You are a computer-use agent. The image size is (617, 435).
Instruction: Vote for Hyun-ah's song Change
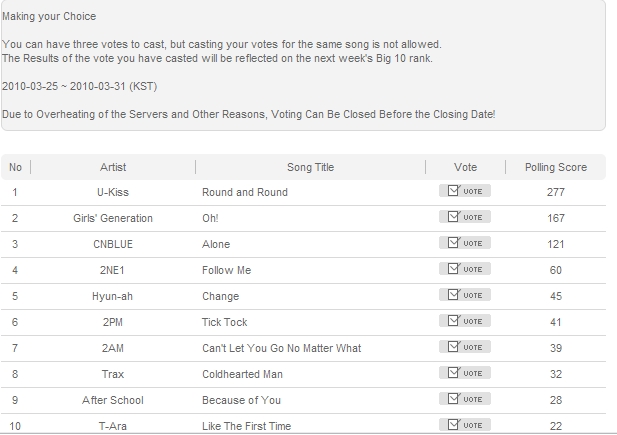(x=465, y=295)
